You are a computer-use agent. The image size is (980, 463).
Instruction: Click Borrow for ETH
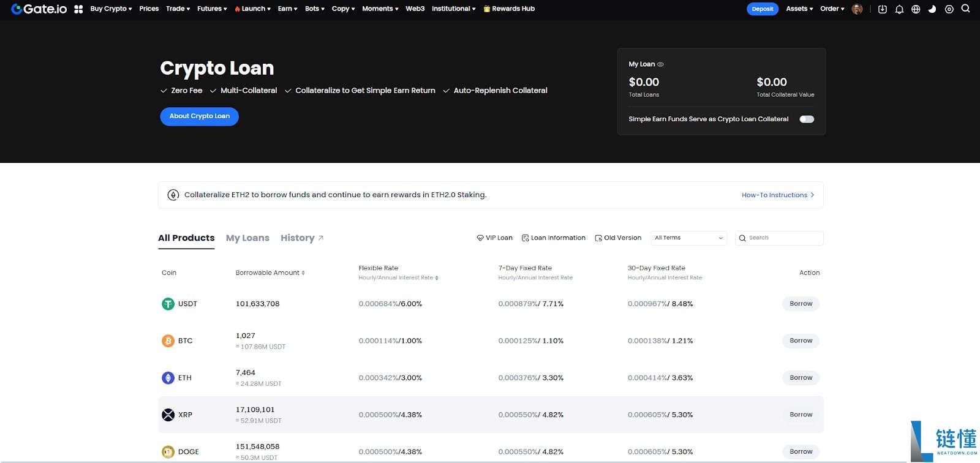pyautogui.click(x=801, y=378)
